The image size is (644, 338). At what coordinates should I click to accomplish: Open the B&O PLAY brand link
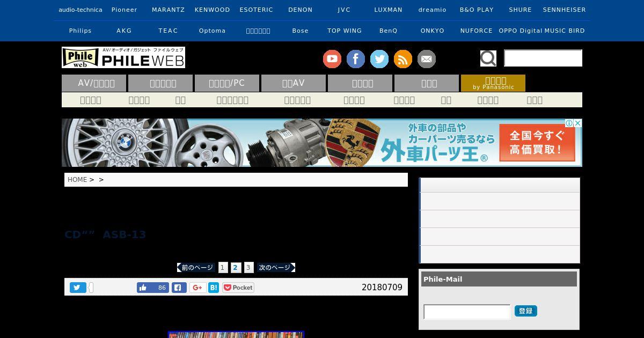477,10
